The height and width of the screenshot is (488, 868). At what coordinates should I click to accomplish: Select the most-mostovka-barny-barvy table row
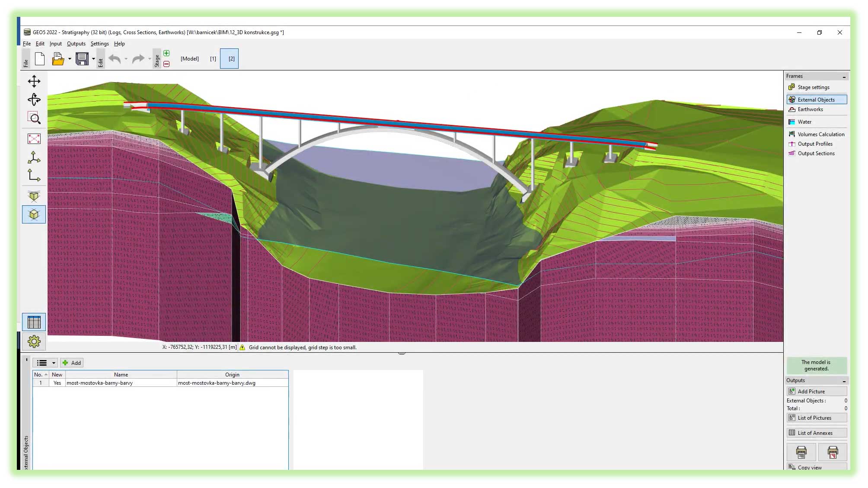[160, 383]
